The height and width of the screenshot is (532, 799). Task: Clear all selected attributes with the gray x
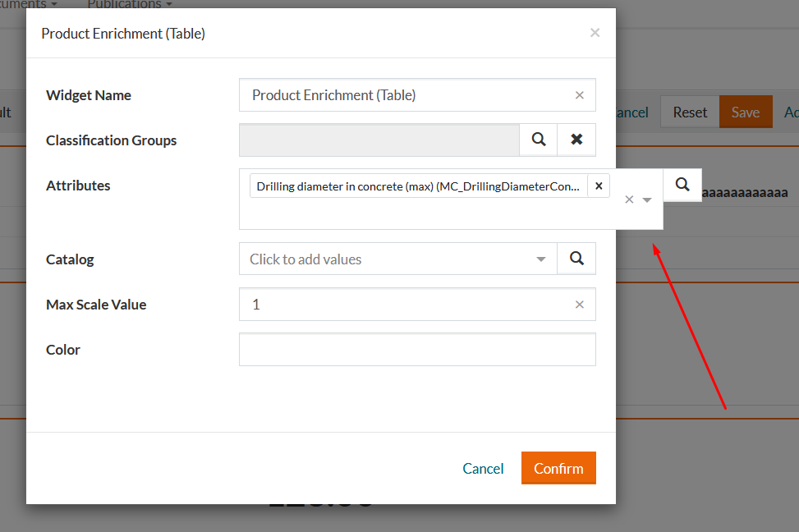click(x=628, y=199)
